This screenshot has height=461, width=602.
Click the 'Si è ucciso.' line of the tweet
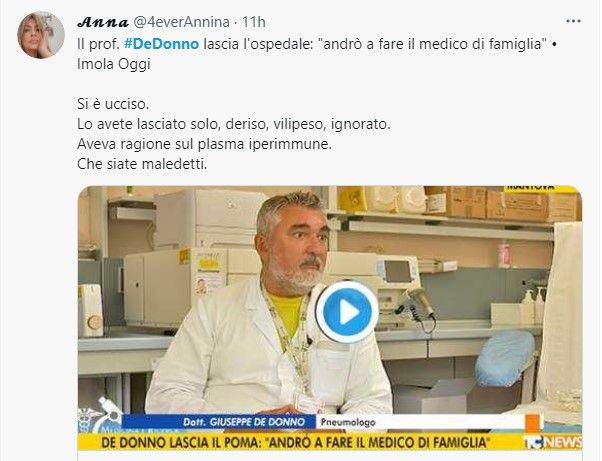(113, 104)
